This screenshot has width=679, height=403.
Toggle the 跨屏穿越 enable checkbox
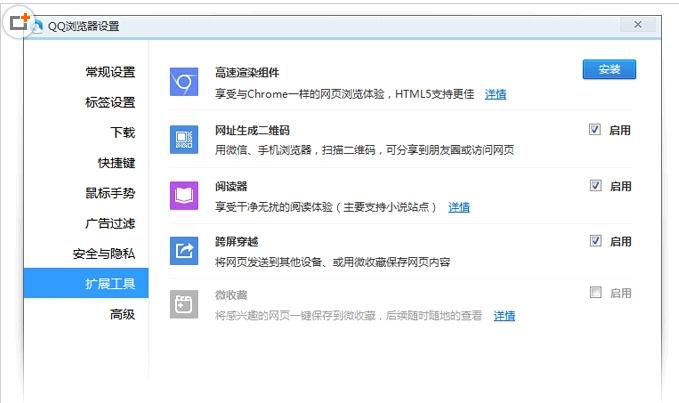click(595, 241)
